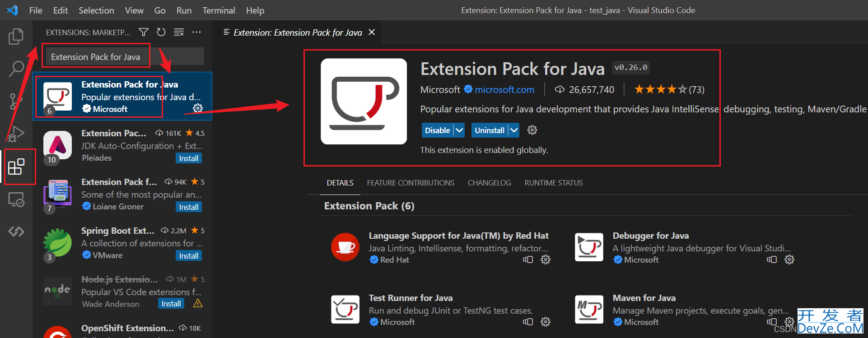Click the v0.26.0 version badge
Image resolution: width=868 pixels, height=338 pixels.
[631, 67]
